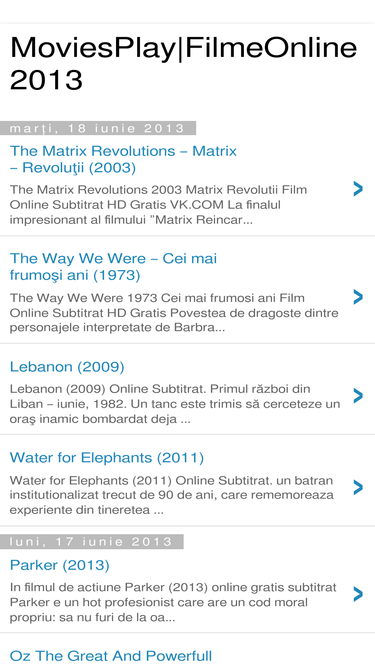
Task: Open The Way We Were post title
Action: pyautogui.click(x=114, y=267)
